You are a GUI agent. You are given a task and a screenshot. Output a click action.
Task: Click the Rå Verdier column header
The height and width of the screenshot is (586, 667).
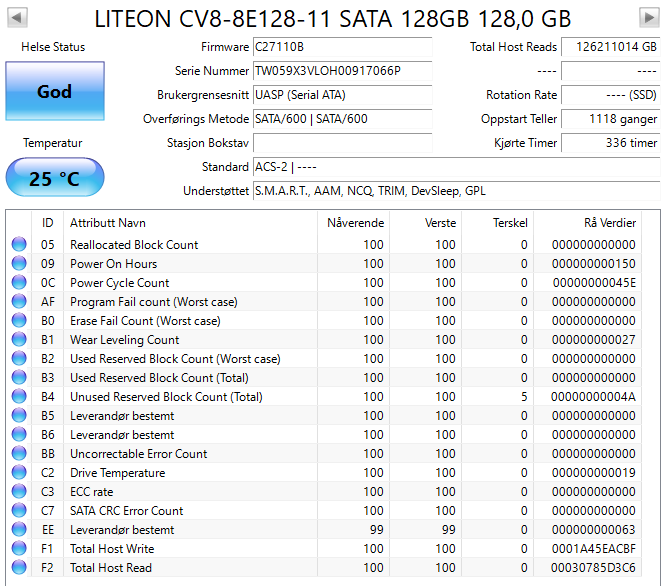588,223
